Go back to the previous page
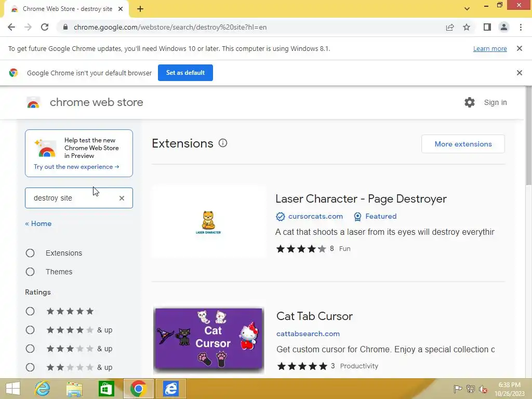Viewport: 532px width, 399px height. click(11, 27)
